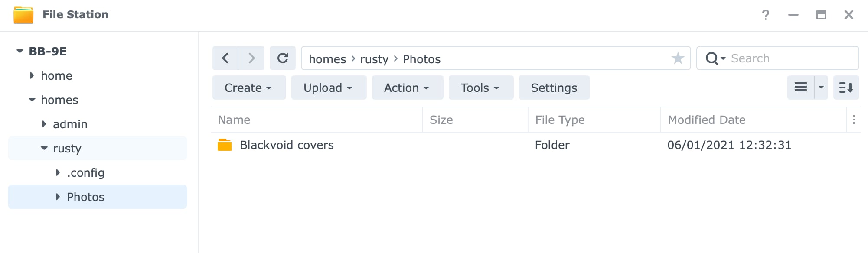Image resolution: width=868 pixels, height=253 pixels.
Task: Go forward with the right arrow button
Action: point(251,58)
